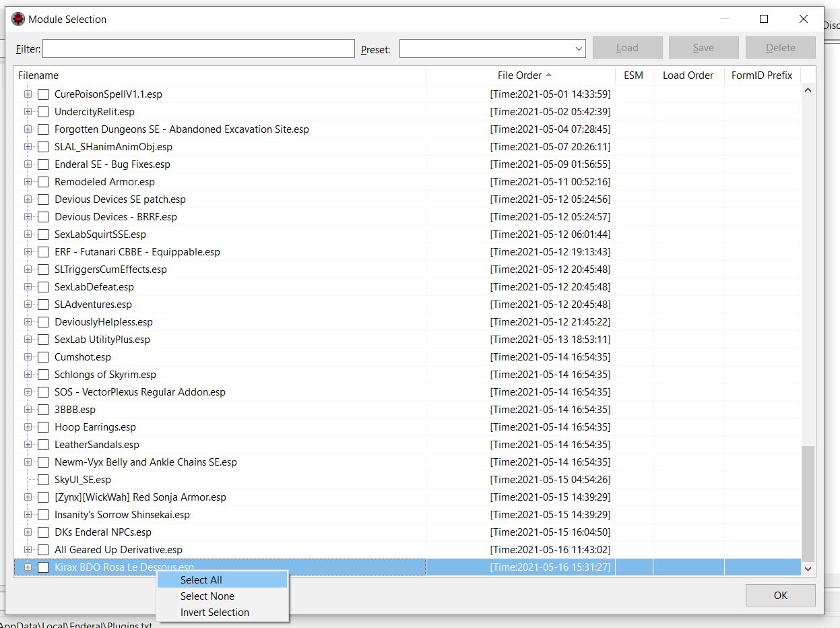The image size is (840, 628).
Task: Choose Select None from context menu
Action: click(222, 596)
